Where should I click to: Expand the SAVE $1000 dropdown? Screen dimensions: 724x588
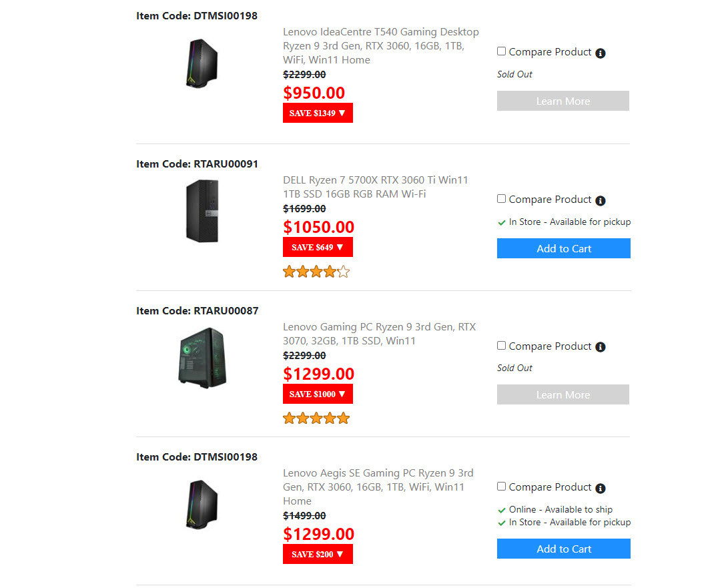[x=318, y=394]
